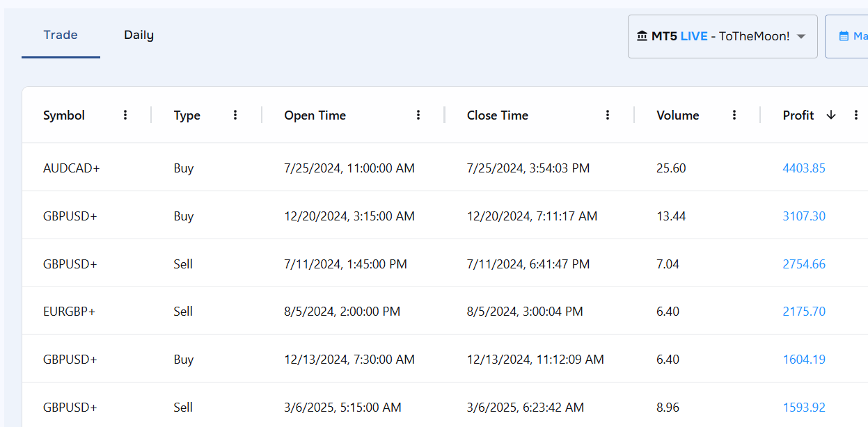The image size is (868, 427).
Task: Open Volume column options menu
Action: (734, 115)
